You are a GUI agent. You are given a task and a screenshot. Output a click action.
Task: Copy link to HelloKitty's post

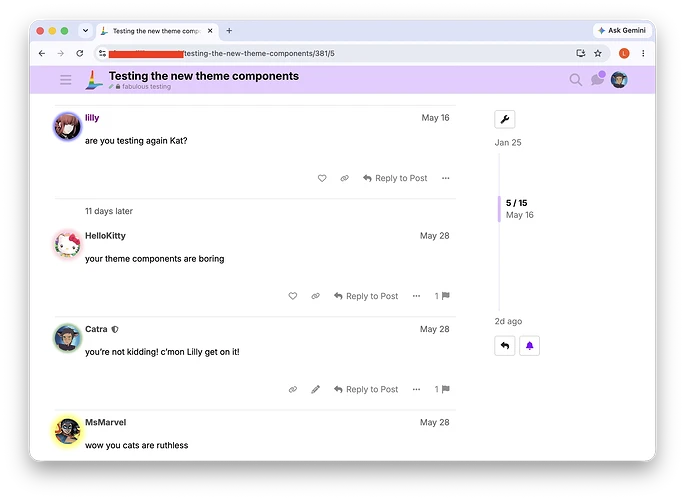[315, 296]
